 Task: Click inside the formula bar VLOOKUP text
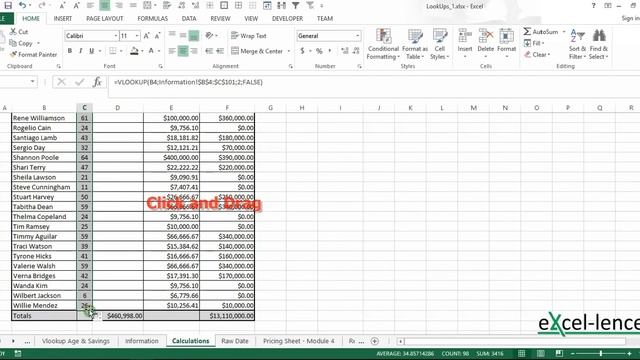188,82
